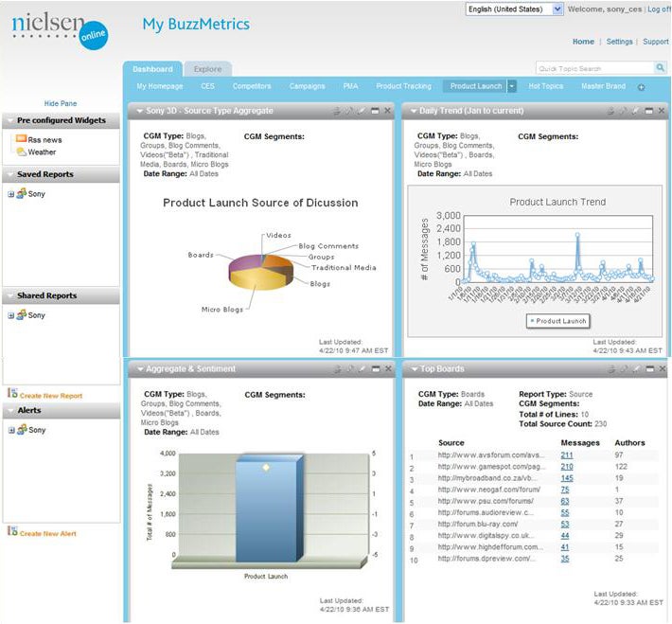Image resolution: width=672 pixels, height=624 pixels.
Task: Click the Create New Alert icon
Action: [x=12, y=533]
